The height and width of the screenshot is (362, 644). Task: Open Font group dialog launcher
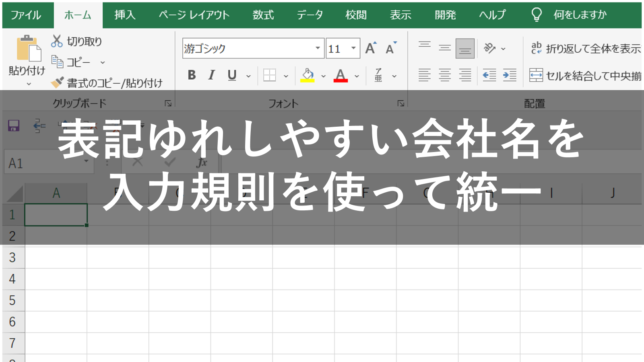pyautogui.click(x=401, y=103)
